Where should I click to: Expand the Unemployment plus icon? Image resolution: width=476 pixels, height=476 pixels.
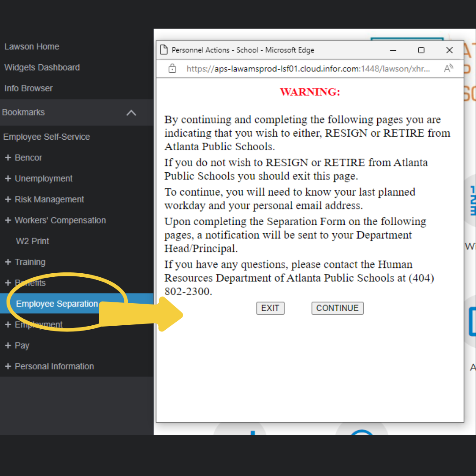tap(8, 178)
